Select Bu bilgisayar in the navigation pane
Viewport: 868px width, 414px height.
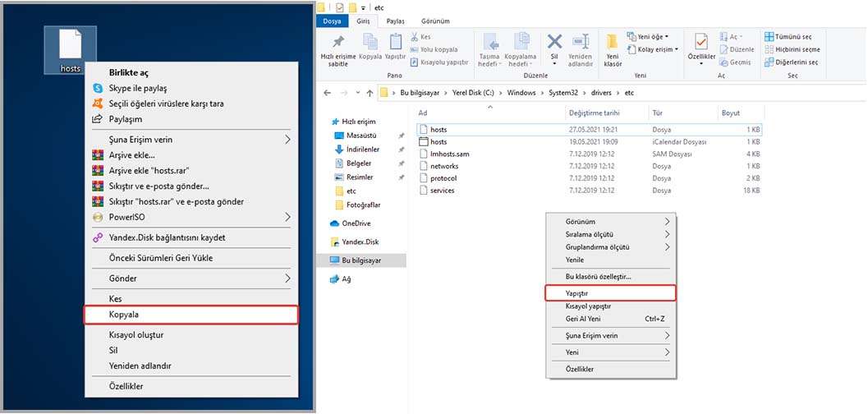361,260
